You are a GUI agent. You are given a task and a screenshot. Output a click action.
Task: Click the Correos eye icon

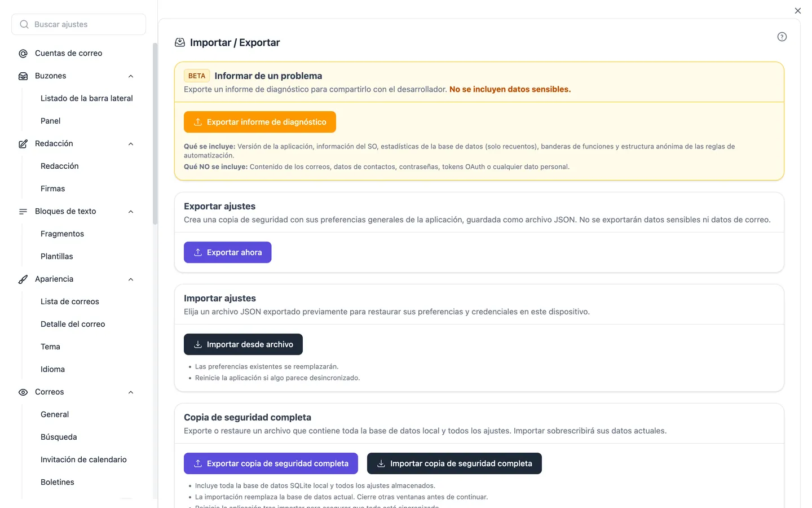coord(23,392)
